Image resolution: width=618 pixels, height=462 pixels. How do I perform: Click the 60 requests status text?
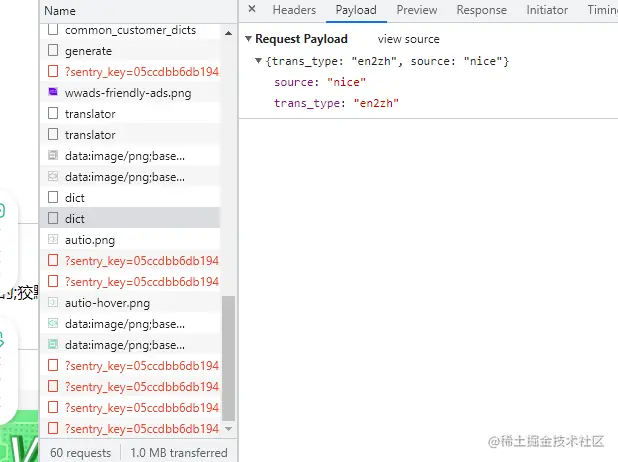[80, 453]
